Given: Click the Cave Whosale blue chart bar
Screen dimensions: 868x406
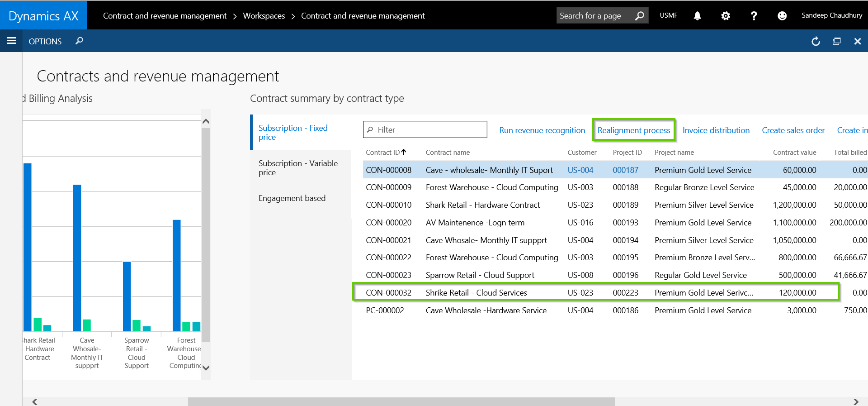Looking at the screenshot, I should 77,258.
